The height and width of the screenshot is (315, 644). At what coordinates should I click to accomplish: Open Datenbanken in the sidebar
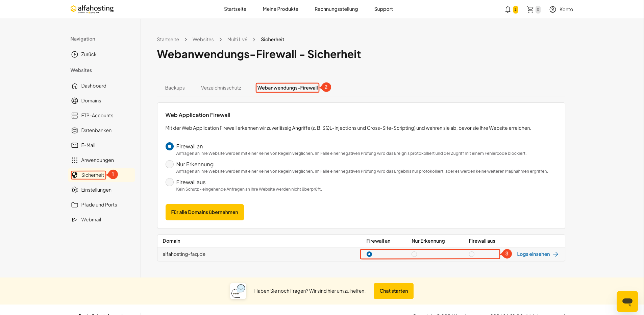pyautogui.click(x=96, y=130)
